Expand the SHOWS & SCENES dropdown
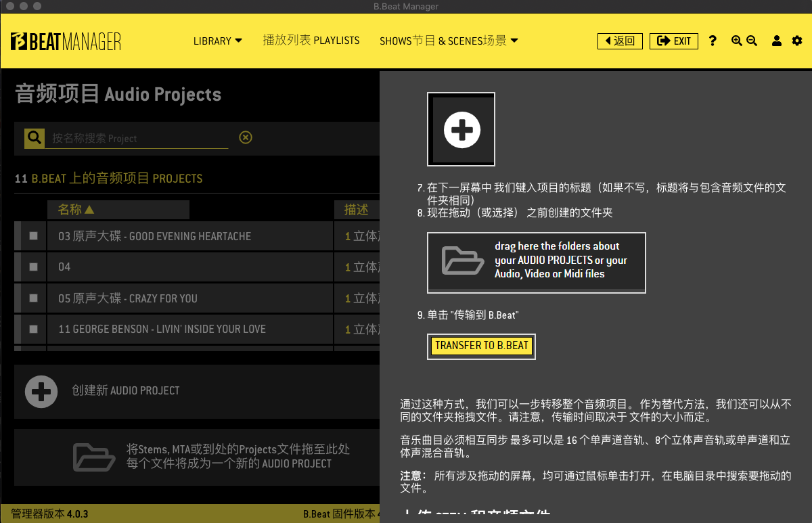 [x=449, y=41]
